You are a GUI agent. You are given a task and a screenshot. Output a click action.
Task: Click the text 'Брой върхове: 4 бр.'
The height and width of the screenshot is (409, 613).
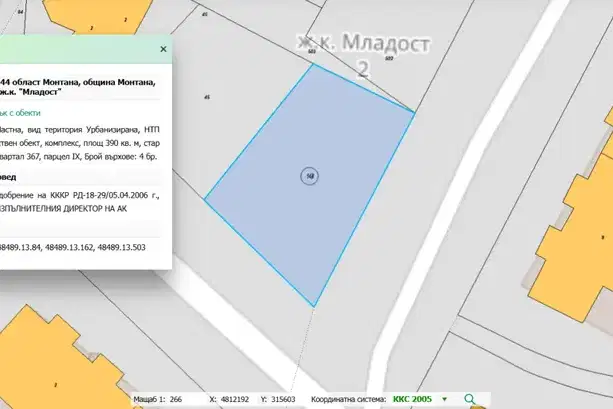121,156
